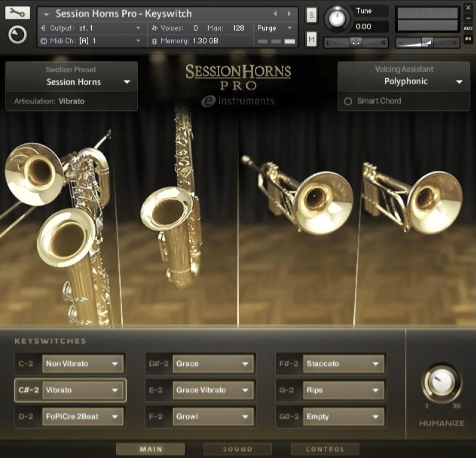476x458 pixels.
Task: Switch to the CONTROL tab
Action: [326, 449]
